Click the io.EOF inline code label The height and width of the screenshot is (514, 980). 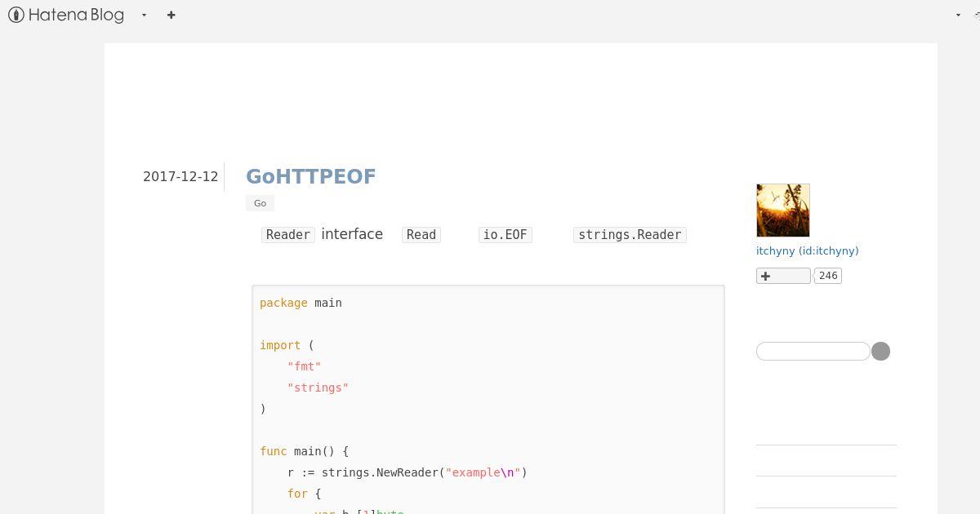pos(506,234)
